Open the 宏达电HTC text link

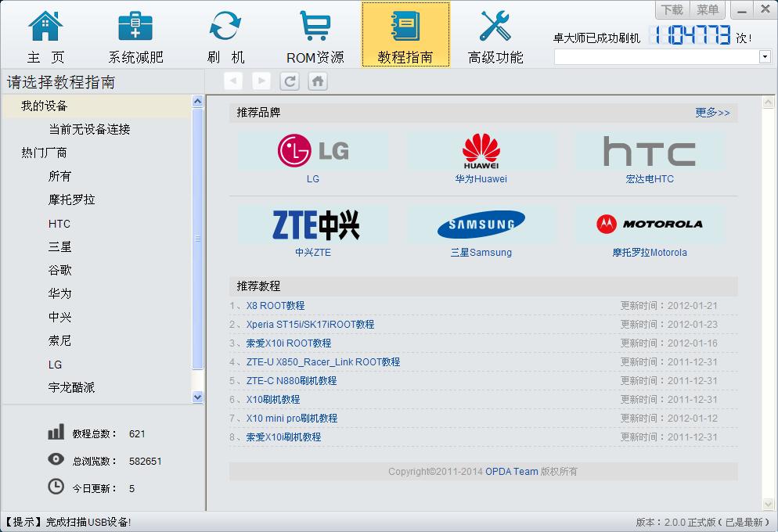(650, 179)
